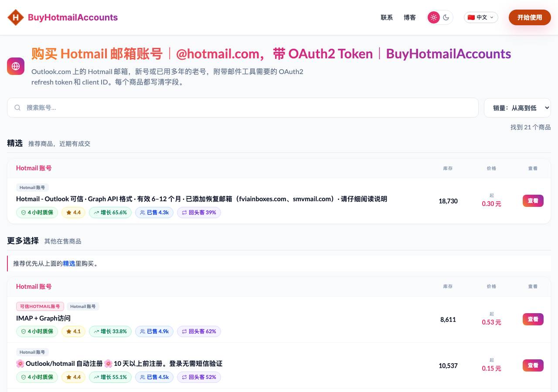This screenshot has height=392, width=558.
Task: Follow the 精选 link in the recommendation note
Action: click(69, 264)
